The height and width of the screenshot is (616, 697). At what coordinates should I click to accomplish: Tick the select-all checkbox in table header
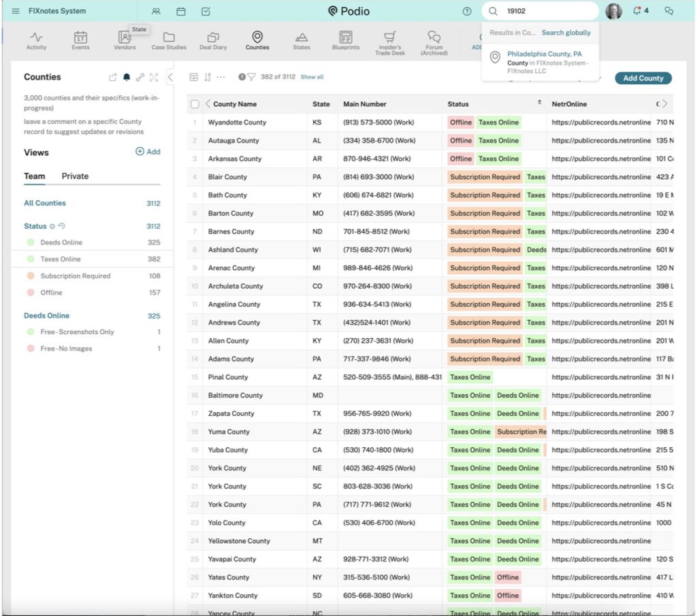pos(195,104)
